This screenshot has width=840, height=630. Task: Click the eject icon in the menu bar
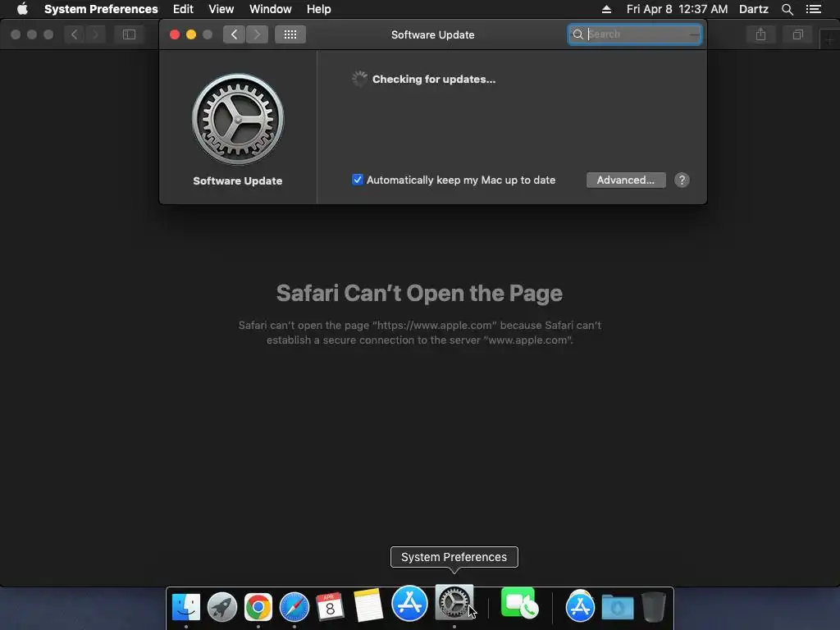coord(606,9)
